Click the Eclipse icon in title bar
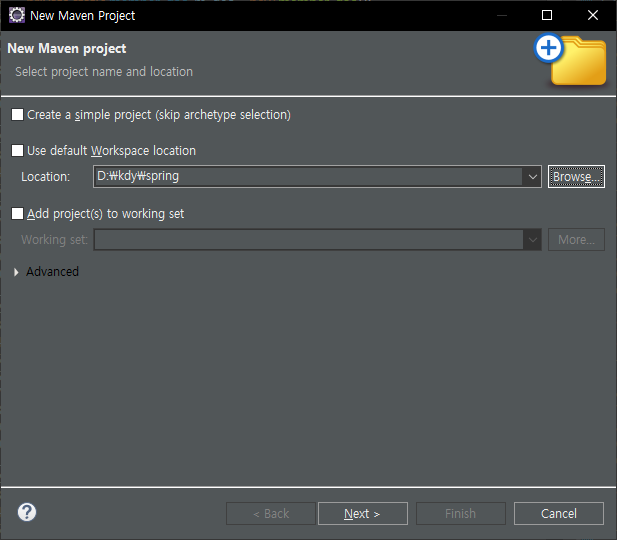This screenshot has height=540, width=617. 17,15
